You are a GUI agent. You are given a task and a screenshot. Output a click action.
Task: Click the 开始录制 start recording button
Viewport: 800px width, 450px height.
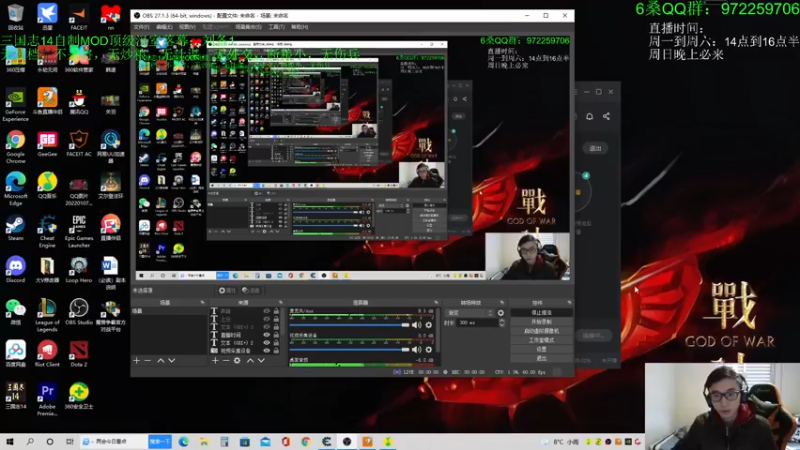point(541,322)
